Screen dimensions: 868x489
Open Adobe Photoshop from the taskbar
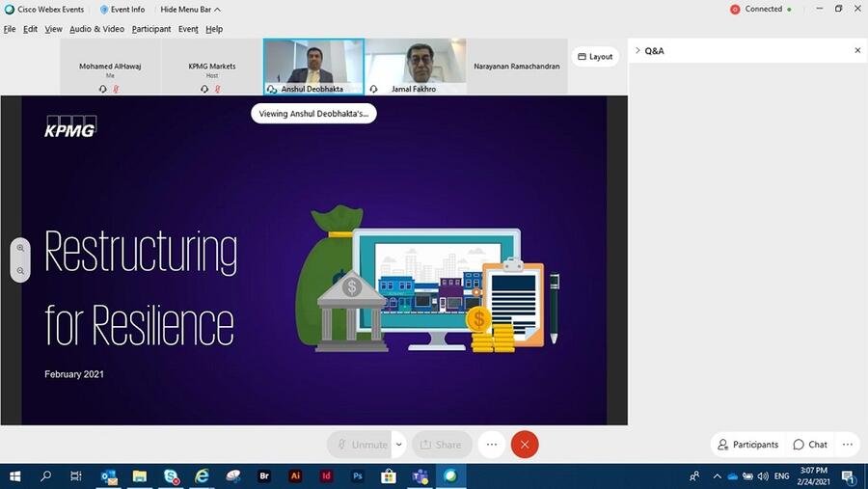(357, 476)
